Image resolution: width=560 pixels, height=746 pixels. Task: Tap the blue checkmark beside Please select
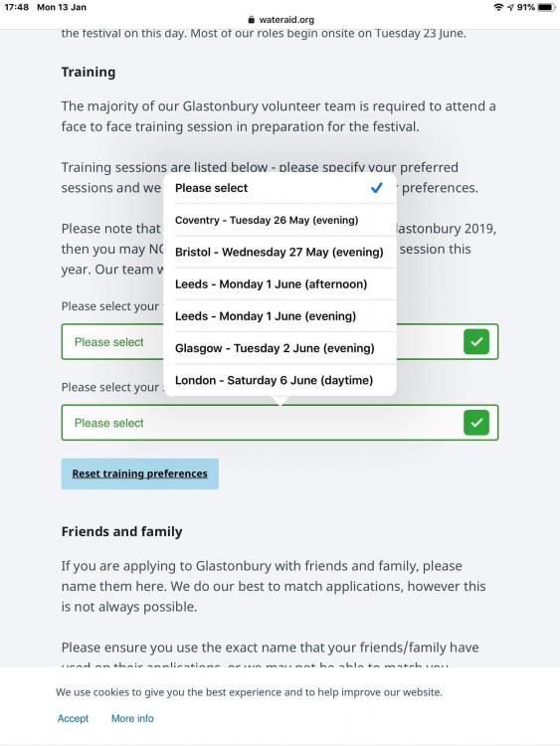tap(376, 188)
